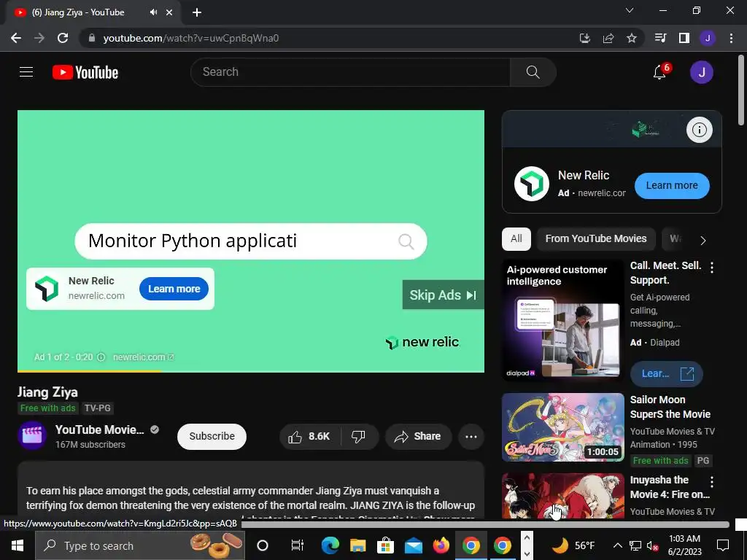Open Sailor Moon SuperS the Movie thumbnail
Viewport: 747px width, 560px height.
click(x=562, y=427)
